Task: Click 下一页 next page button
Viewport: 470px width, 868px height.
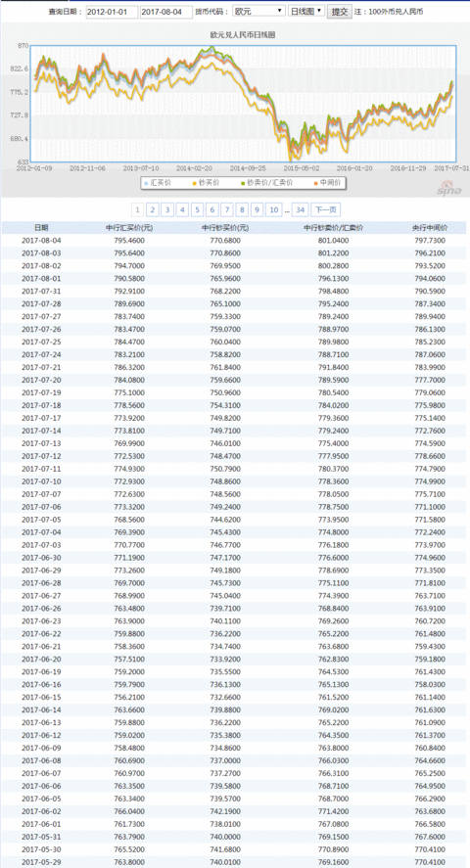Action: pos(325,209)
